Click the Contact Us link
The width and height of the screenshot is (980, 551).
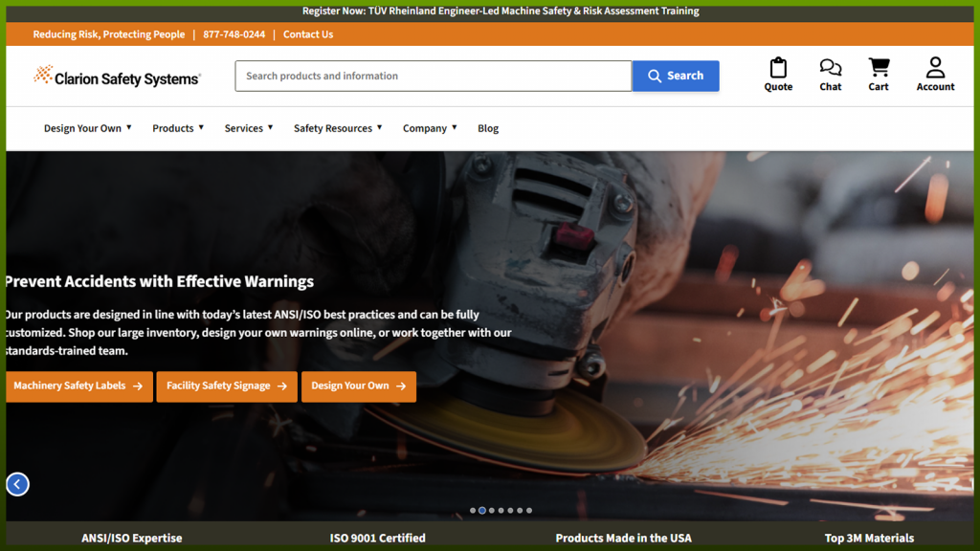308,34
